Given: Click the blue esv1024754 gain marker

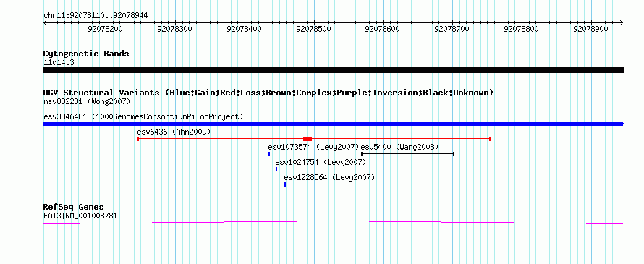Looking at the screenshot, I should click(276, 169).
